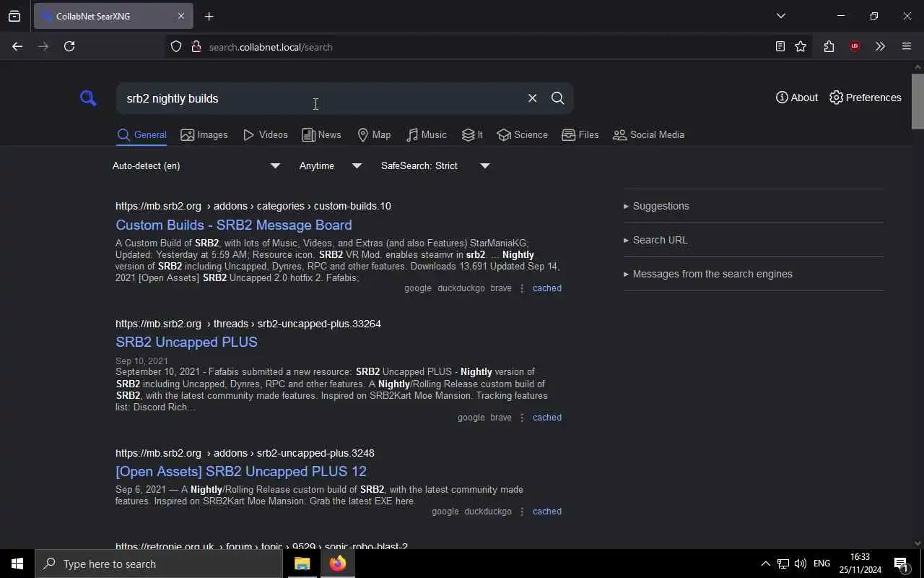Switch to the Files tab
This screenshot has width=924, height=578.
click(x=580, y=135)
